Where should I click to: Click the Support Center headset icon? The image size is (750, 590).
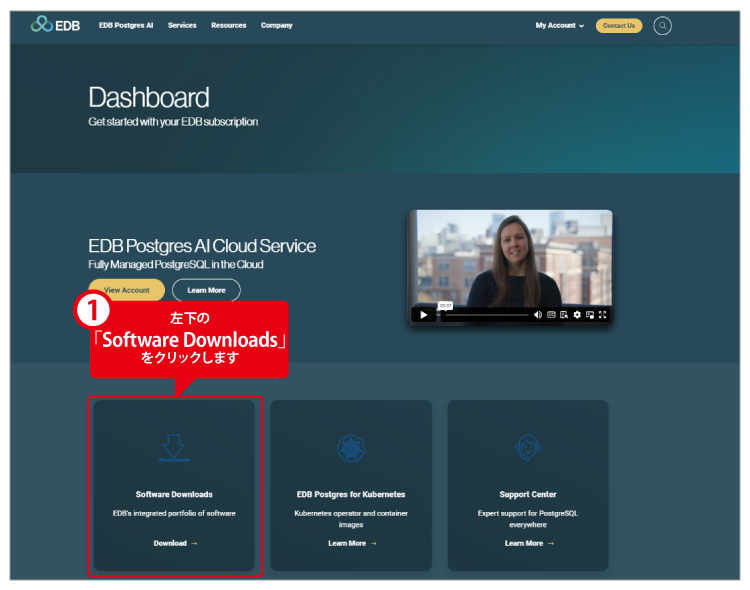pos(528,447)
